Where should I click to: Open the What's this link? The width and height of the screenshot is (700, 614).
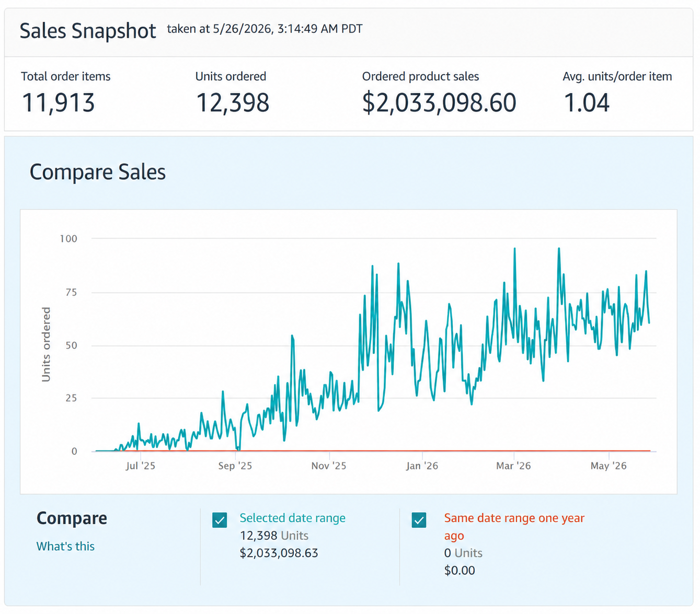tap(65, 546)
